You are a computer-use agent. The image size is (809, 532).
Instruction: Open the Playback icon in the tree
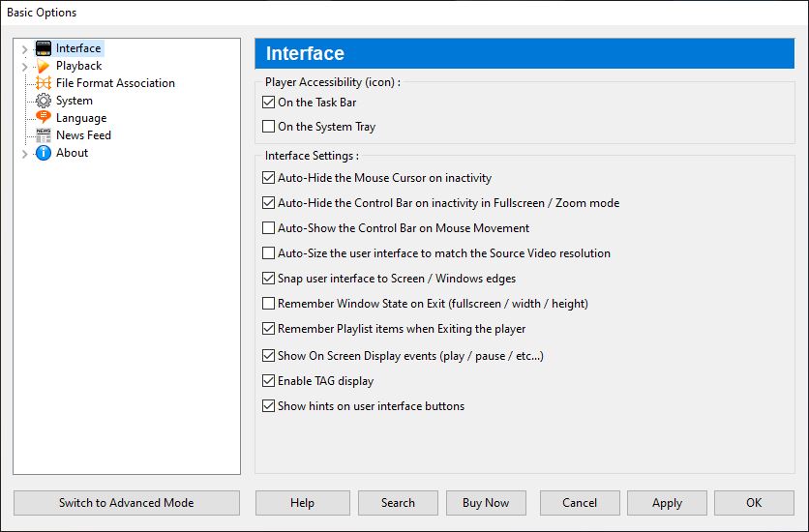pos(44,66)
